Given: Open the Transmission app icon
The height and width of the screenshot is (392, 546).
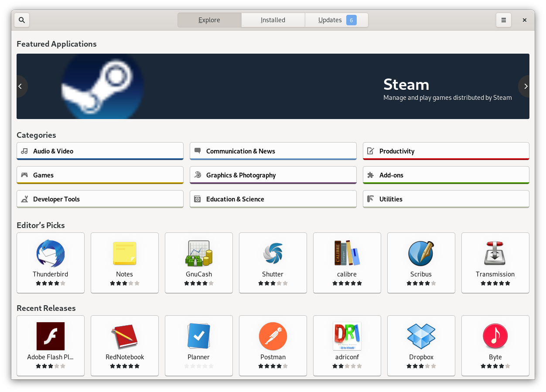Looking at the screenshot, I should pos(495,253).
